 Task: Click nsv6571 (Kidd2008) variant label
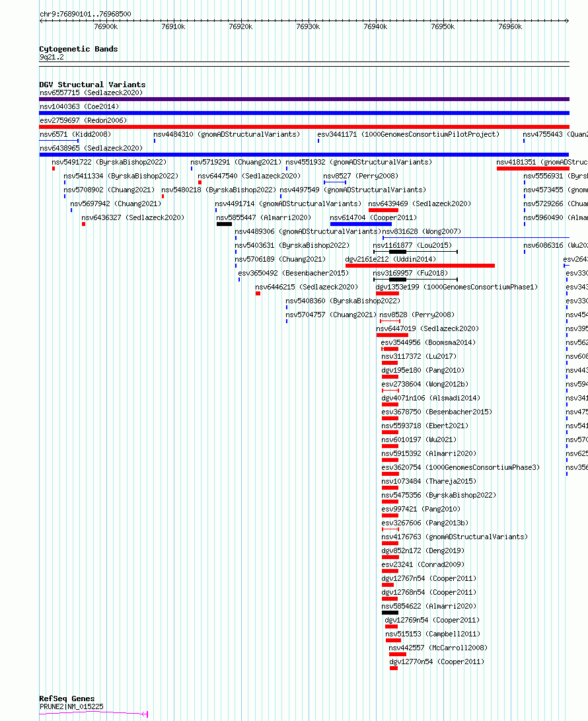click(x=75, y=134)
